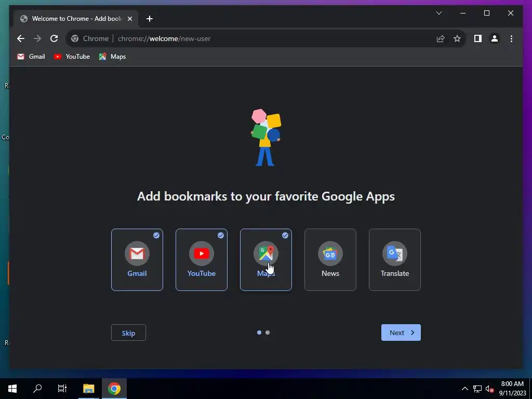Minimize the Chrome window

[463, 13]
